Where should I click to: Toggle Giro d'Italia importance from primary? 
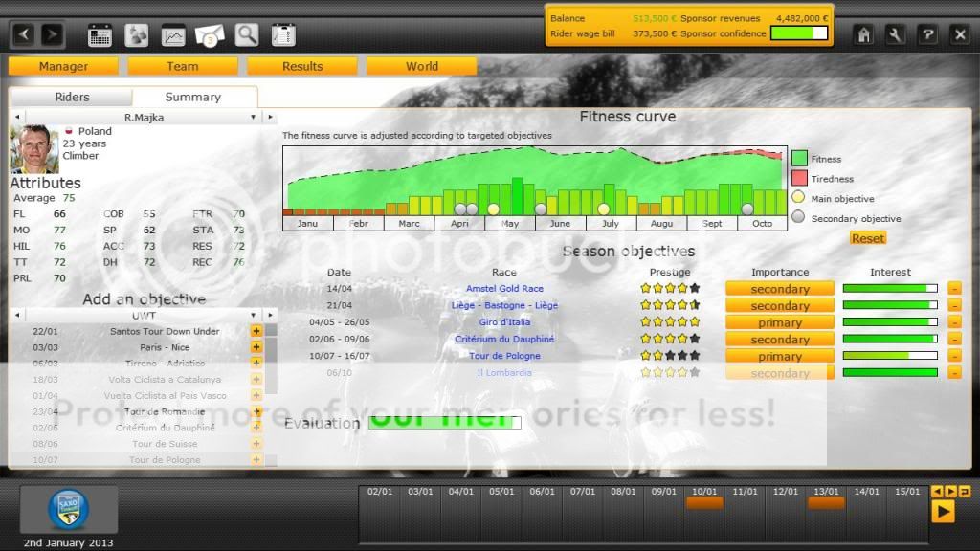[x=779, y=322]
